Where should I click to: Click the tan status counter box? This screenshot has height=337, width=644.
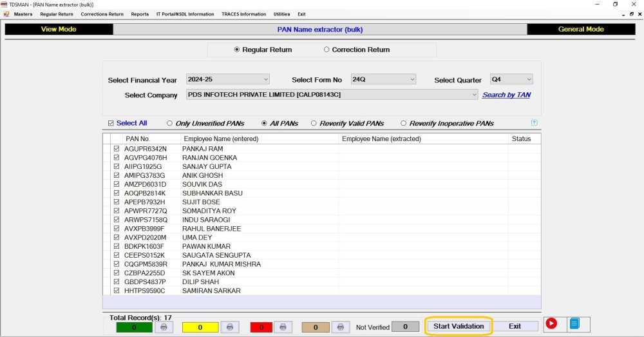pos(316,327)
